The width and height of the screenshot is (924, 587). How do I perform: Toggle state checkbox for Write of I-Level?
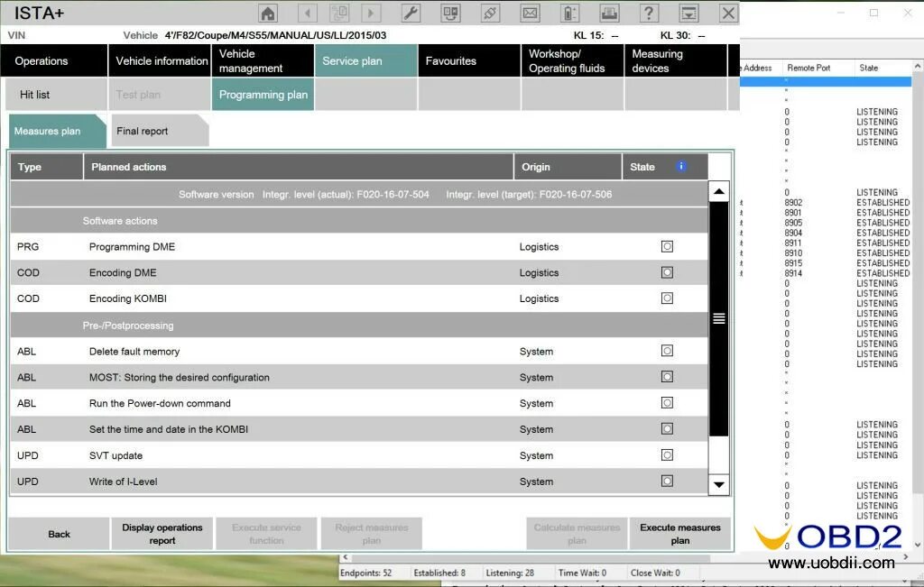[667, 481]
